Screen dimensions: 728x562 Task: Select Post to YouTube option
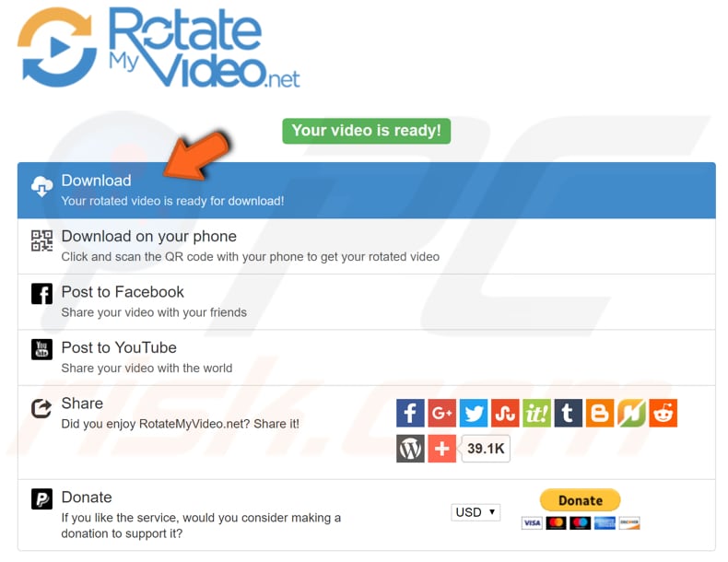[367, 357]
